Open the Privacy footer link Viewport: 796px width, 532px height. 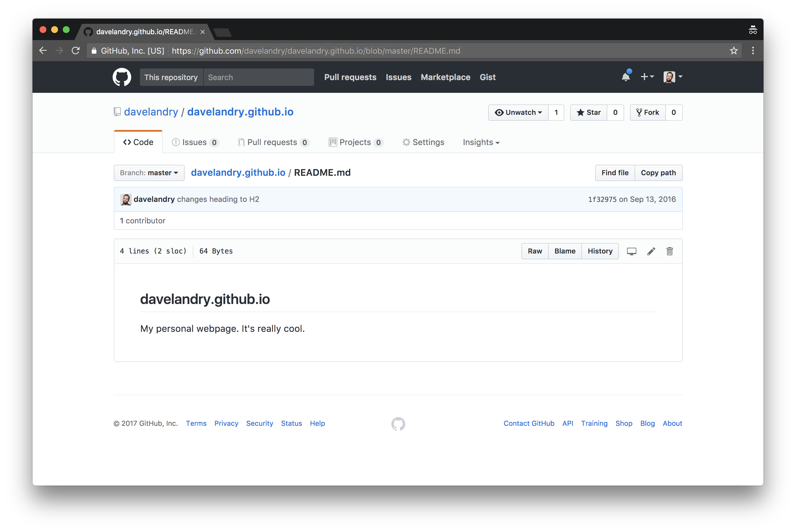(226, 424)
